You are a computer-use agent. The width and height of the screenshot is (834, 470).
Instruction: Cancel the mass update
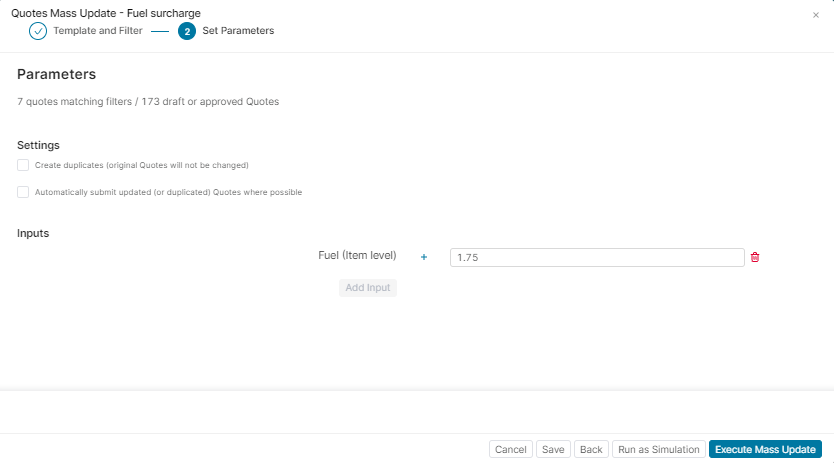(511, 450)
